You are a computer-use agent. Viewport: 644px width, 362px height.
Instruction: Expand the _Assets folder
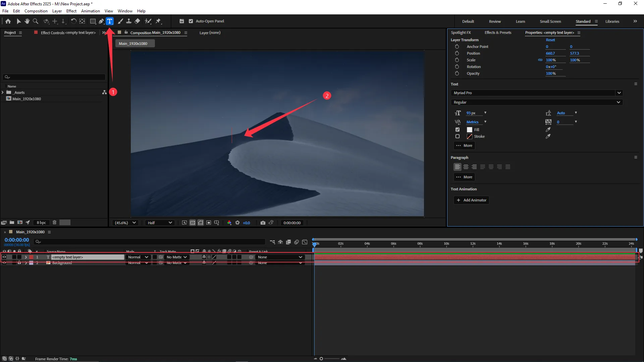pyautogui.click(x=3, y=93)
